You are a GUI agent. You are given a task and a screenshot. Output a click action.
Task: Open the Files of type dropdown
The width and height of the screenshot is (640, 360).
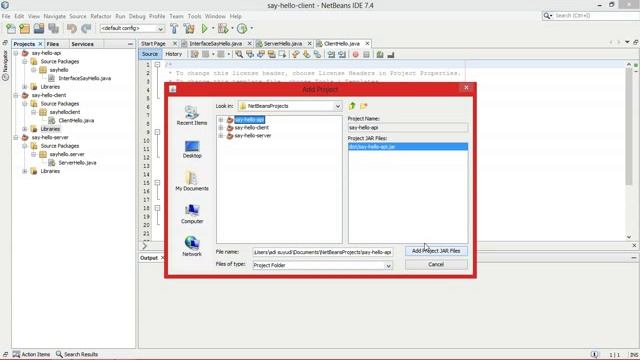point(388,265)
